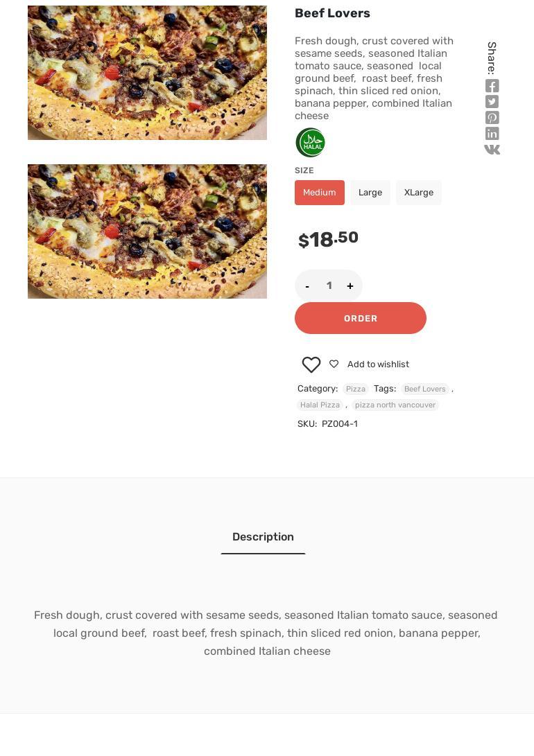View the top pizza product image
The width and height of the screenshot is (534, 756).
147,73
